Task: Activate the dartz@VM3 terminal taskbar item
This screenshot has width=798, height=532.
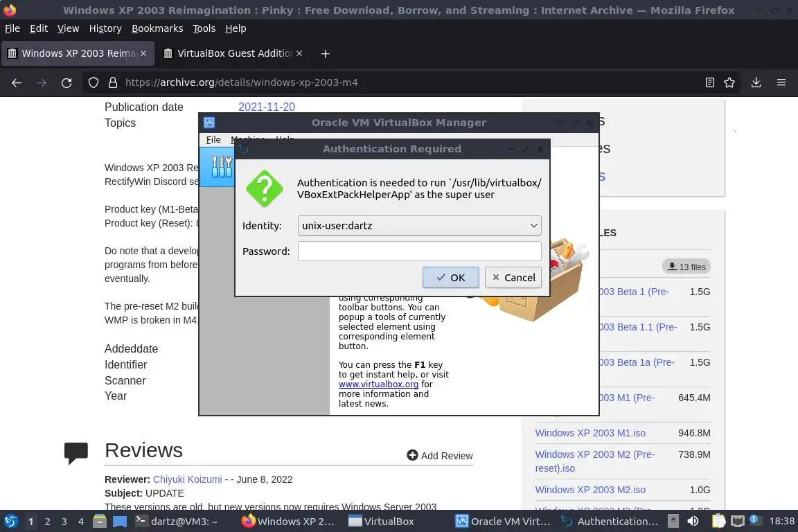Action: (177, 522)
